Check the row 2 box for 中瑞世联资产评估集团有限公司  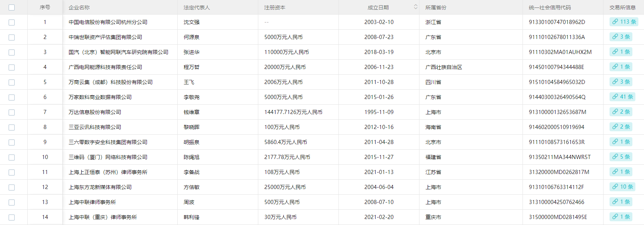pos(12,37)
